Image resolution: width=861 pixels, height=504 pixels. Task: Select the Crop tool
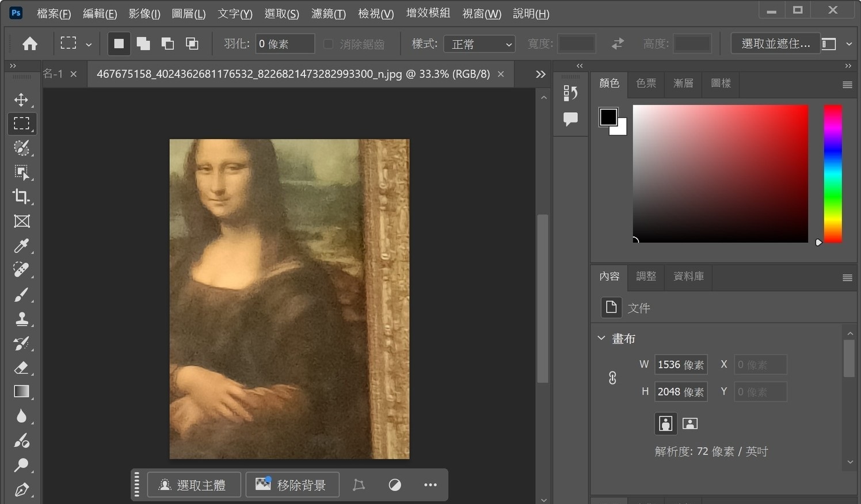point(21,197)
